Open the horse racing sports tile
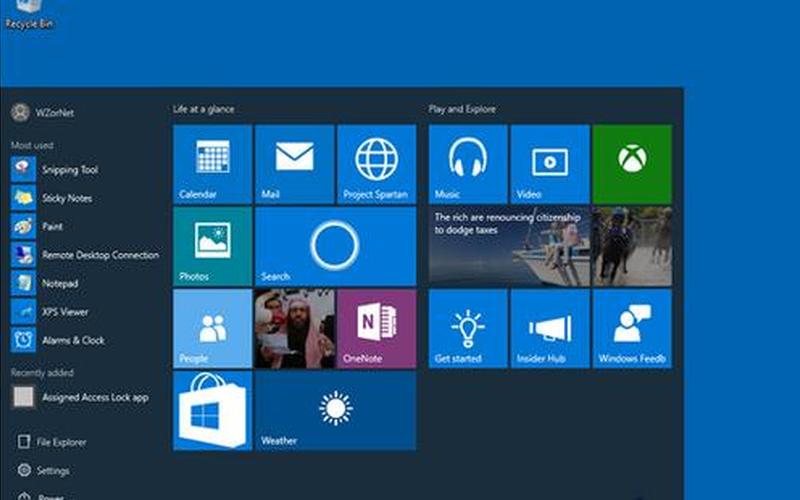The width and height of the screenshot is (800, 500). (x=632, y=246)
